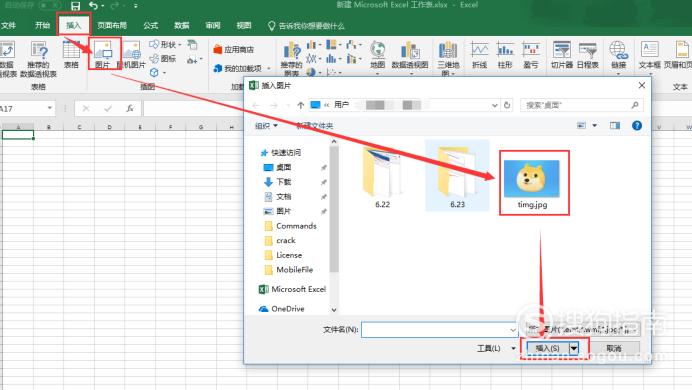Open the Store (应用商店) add-in

[x=234, y=49]
